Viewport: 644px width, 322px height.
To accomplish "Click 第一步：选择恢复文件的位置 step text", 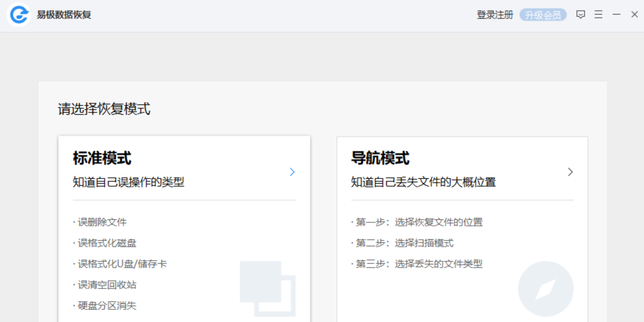I will click(419, 222).
